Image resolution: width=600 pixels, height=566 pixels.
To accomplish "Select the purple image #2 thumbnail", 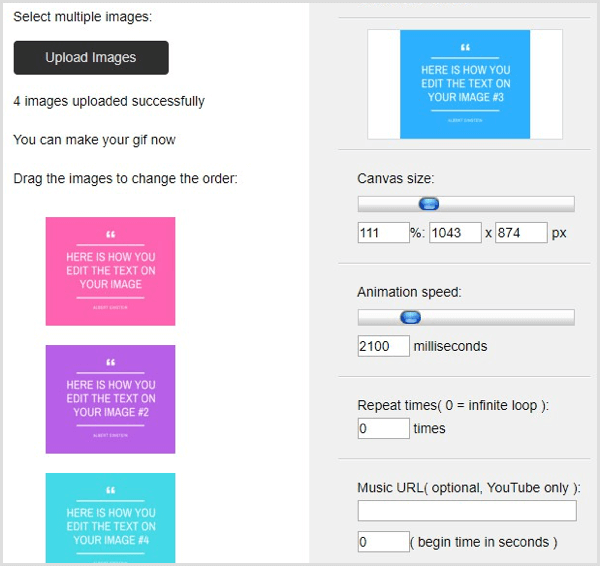I will pos(111,399).
